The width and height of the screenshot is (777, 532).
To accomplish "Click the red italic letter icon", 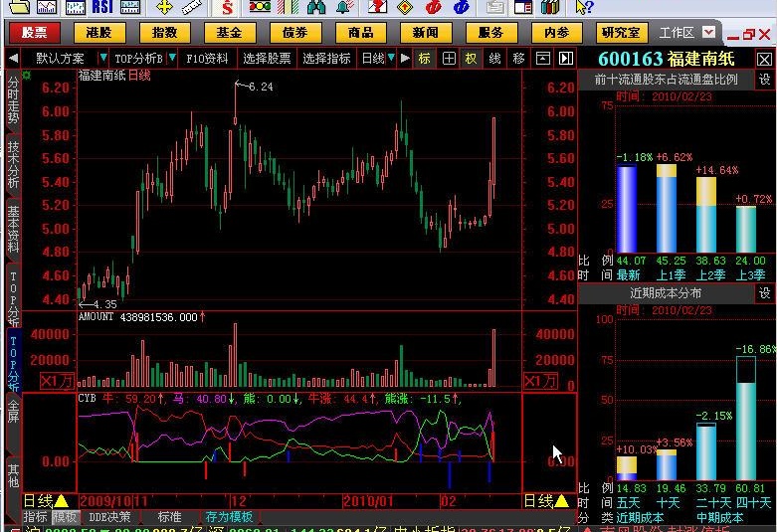I will [433, 6].
